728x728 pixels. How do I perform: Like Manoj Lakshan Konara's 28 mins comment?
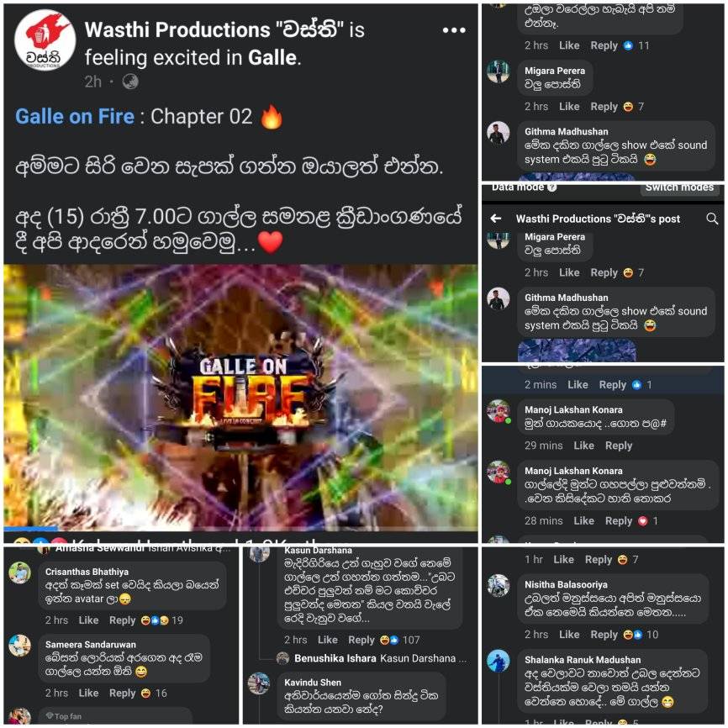(x=583, y=521)
